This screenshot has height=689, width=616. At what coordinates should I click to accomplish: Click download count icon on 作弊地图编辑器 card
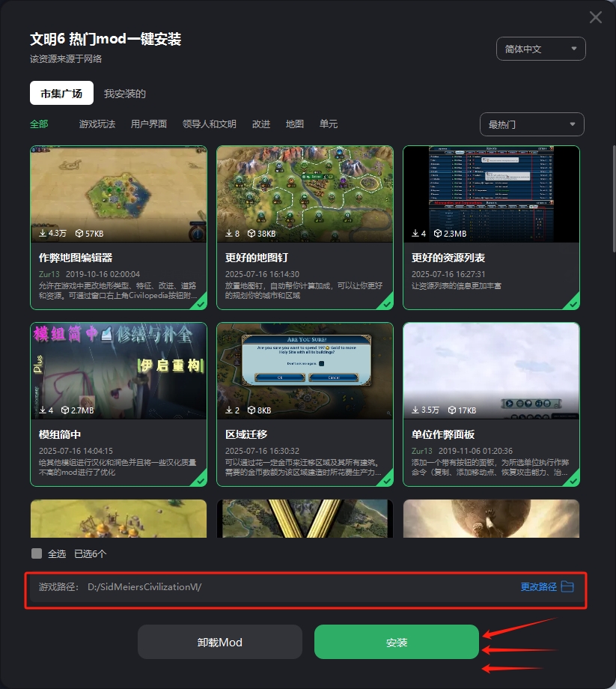point(43,234)
